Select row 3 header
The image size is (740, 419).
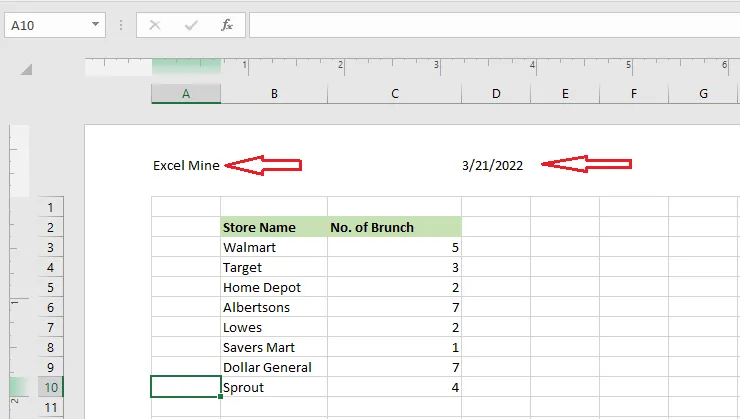click(x=50, y=247)
